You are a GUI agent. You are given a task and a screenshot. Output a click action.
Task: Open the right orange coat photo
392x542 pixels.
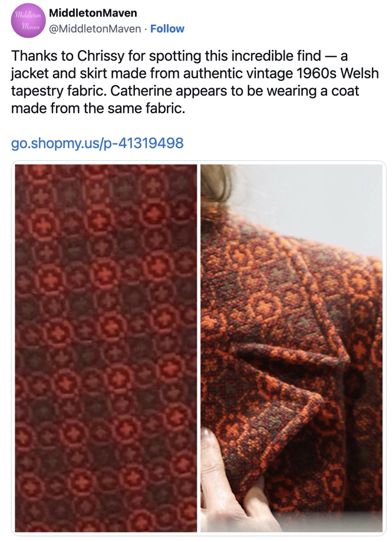tap(292, 348)
